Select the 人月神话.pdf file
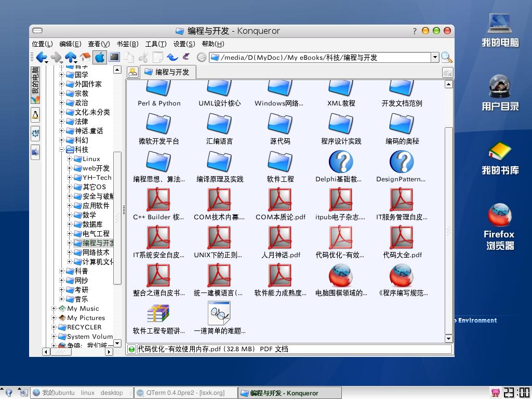The image size is (532, 399). tap(280, 243)
